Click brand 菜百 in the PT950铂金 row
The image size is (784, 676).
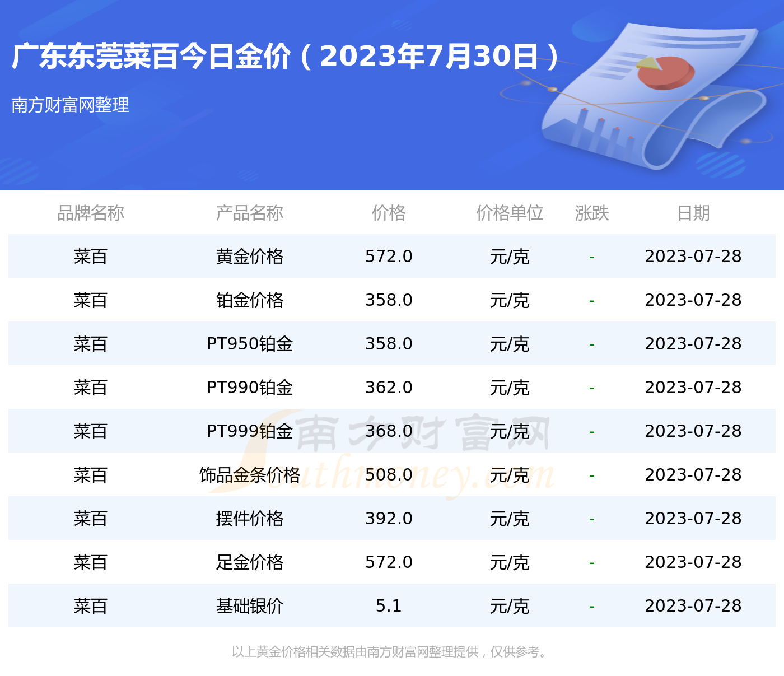click(x=91, y=344)
